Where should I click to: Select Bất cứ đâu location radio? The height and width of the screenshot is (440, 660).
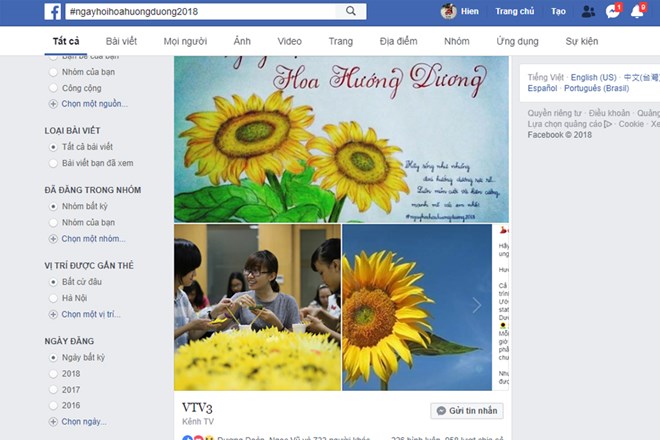(x=53, y=282)
